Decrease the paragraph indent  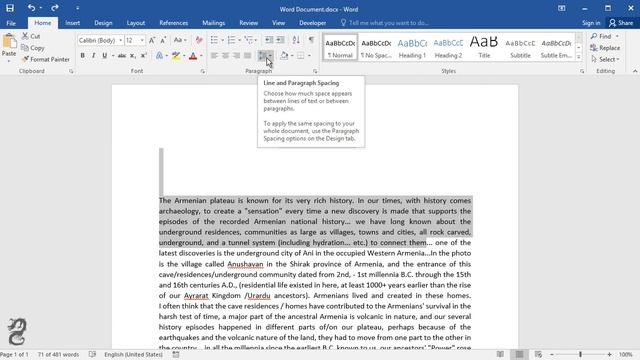click(x=269, y=40)
